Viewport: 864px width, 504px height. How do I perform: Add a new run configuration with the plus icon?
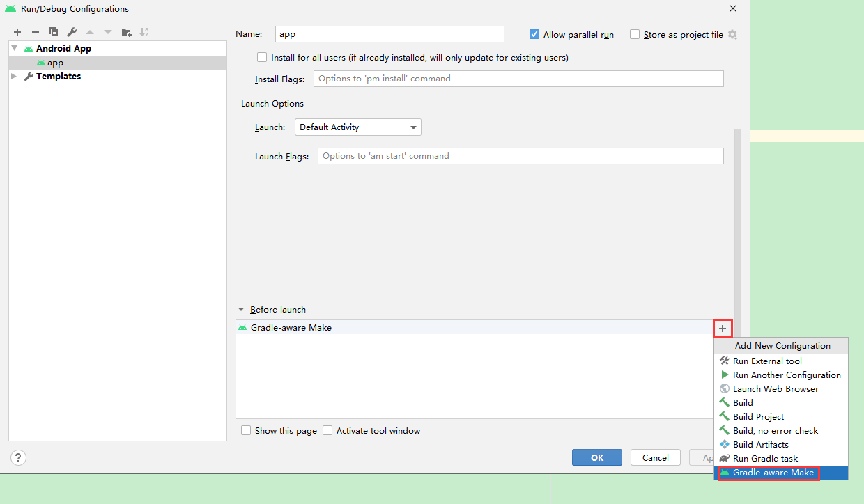pos(17,31)
